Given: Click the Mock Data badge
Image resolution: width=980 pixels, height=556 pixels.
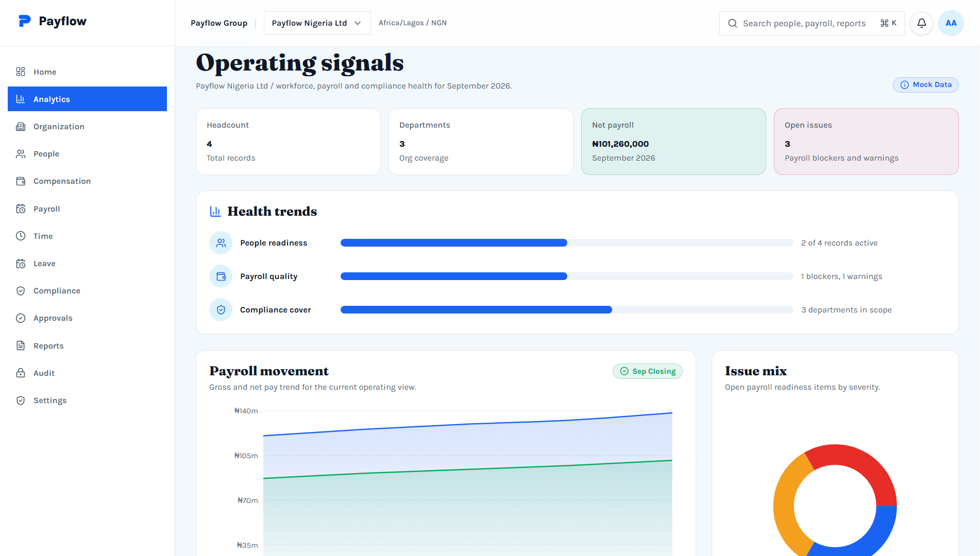Looking at the screenshot, I should tap(925, 85).
